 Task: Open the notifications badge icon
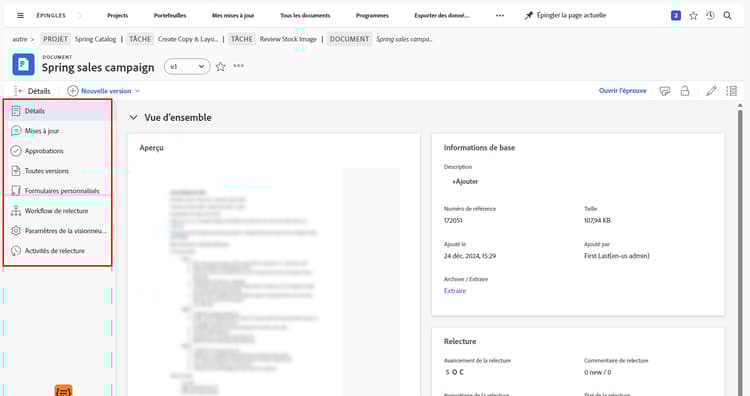click(x=676, y=15)
